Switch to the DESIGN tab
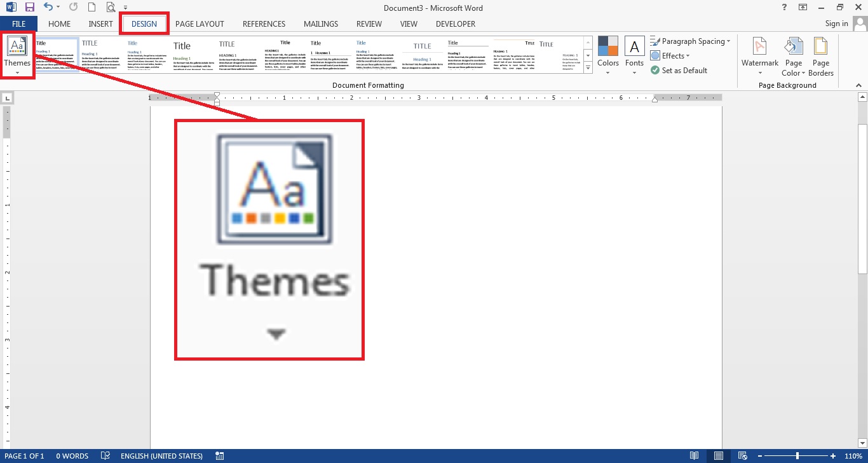 tap(144, 24)
